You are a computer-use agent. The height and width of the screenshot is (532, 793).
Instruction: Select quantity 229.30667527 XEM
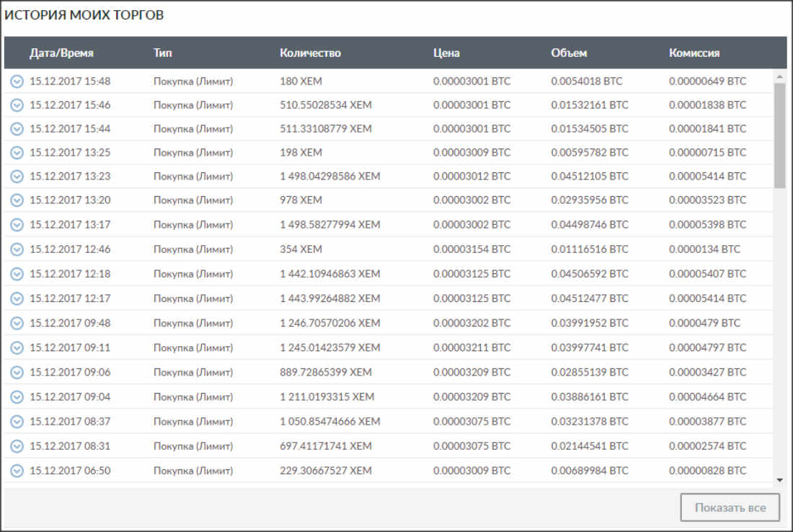(x=326, y=471)
